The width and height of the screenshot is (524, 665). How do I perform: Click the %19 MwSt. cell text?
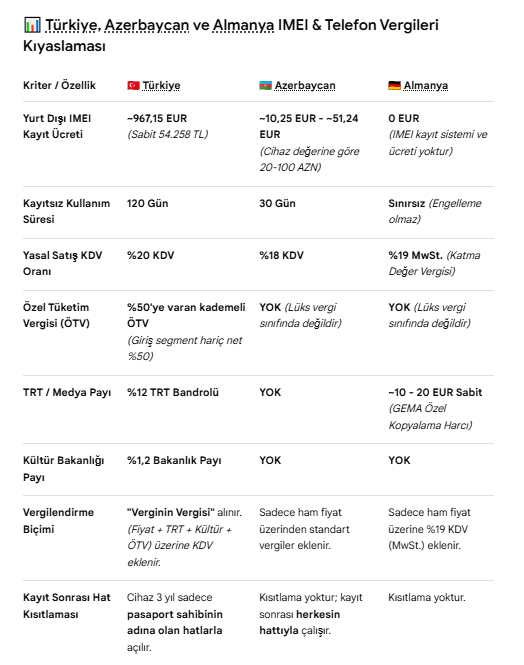tap(415, 255)
